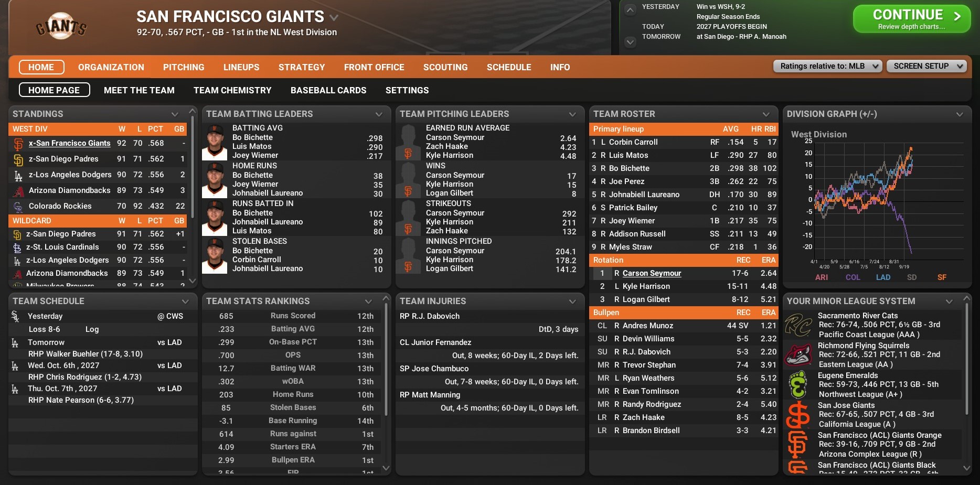Click the Eugene Emeralds logo

click(798, 385)
